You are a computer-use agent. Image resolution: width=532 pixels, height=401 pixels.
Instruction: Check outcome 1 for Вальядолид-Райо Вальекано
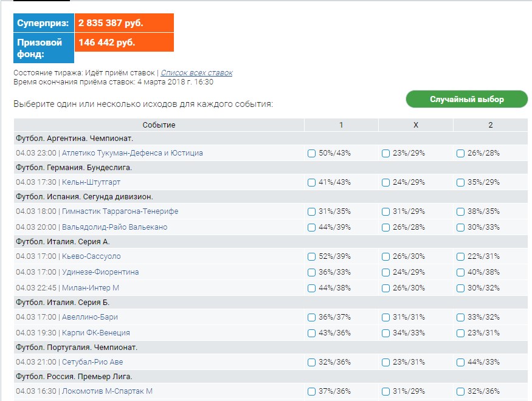click(x=311, y=228)
